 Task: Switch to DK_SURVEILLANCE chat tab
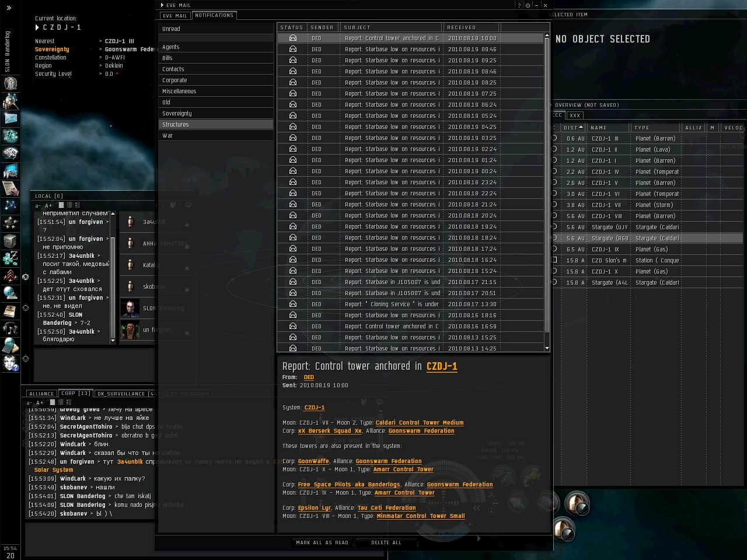[x=130, y=394]
